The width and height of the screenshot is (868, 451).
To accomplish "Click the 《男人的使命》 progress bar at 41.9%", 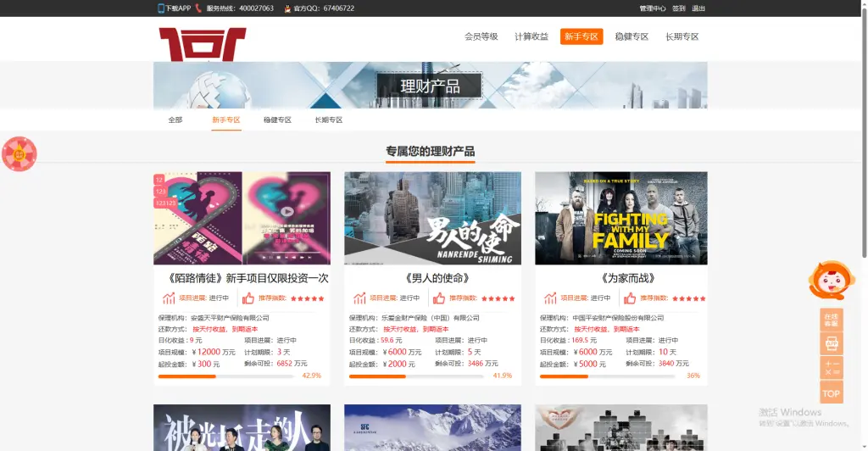I will 415,376.
